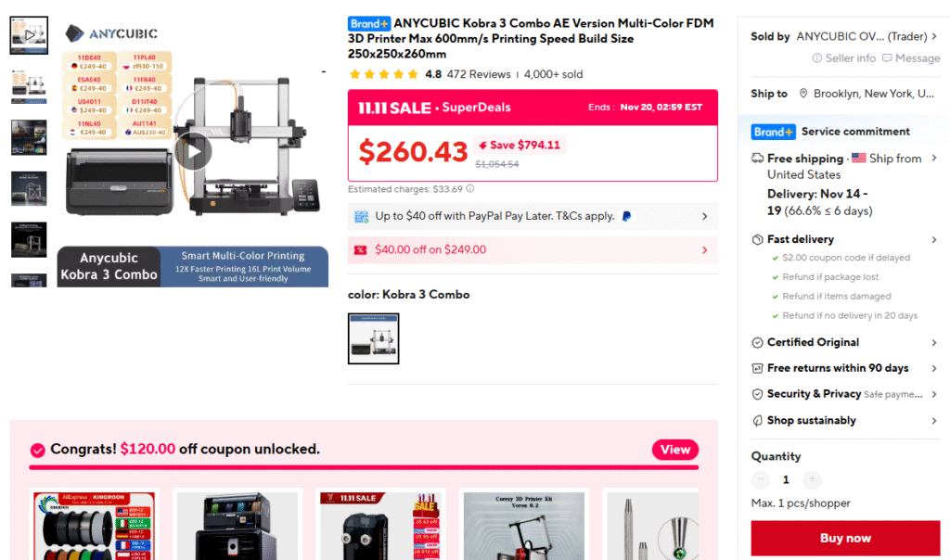View the unlocked $120.00 coupon
Image resolution: width=950 pixels, height=560 pixels.
(675, 450)
